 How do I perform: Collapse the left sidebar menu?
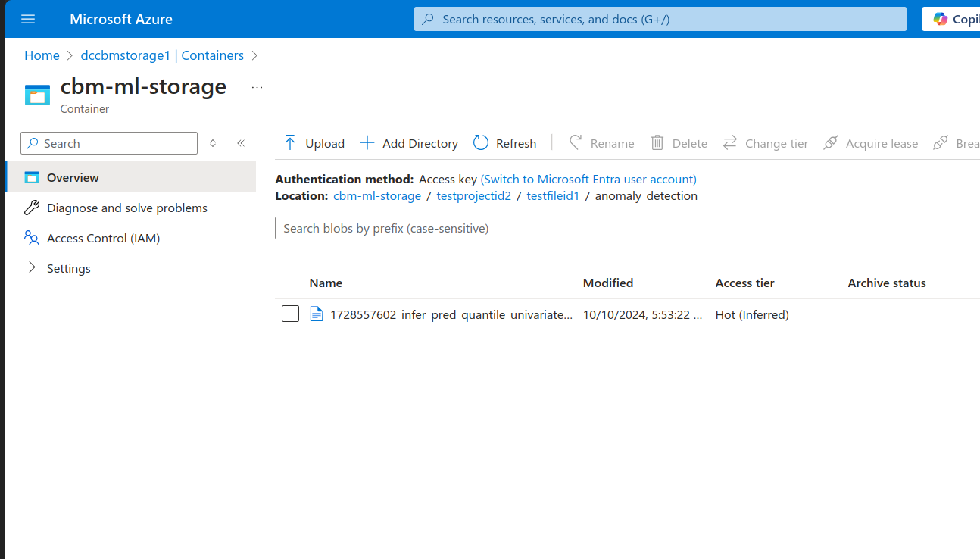click(x=241, y=143)
